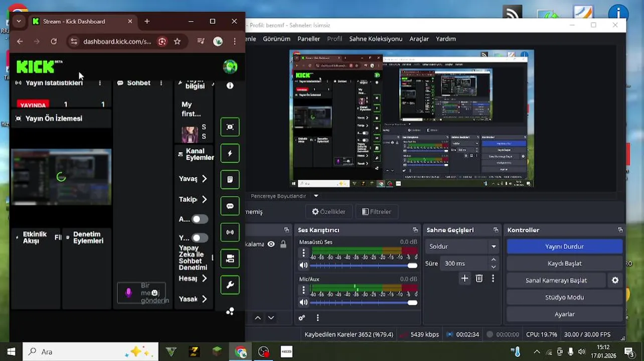This screenshot has height=361, width=644.
Task: Open a new Chrome tab
Action: [147, 22]
